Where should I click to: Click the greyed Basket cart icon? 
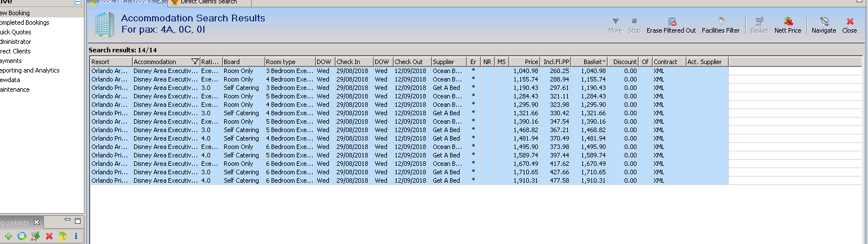[759, 21]
